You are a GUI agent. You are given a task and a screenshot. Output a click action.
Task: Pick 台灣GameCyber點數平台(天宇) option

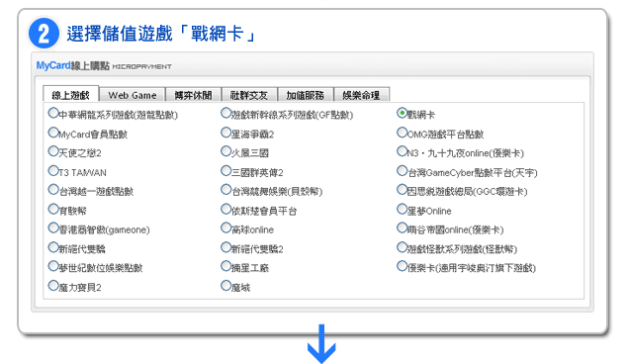point(403,170)
